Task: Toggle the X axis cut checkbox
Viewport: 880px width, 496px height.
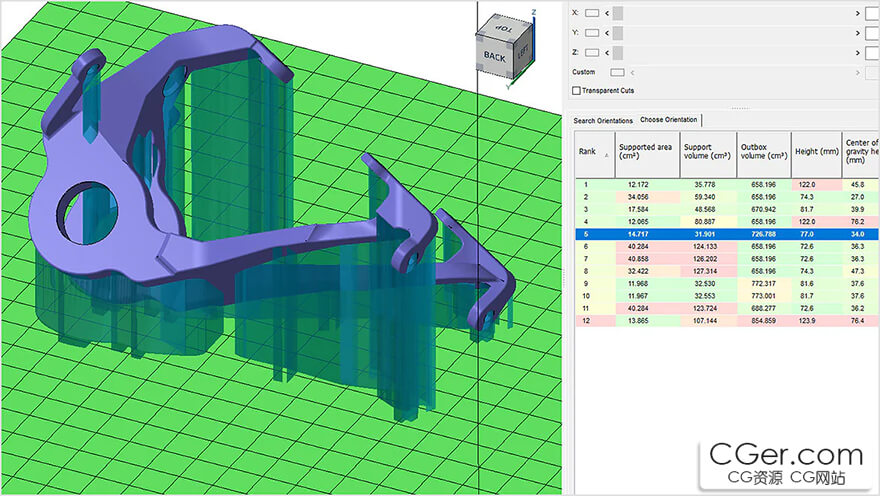Action: pos(592,13)
